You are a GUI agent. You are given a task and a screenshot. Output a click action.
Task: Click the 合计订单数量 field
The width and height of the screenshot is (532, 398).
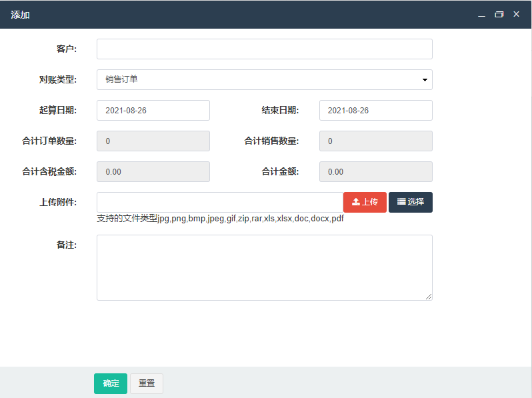(x=153, y=141)
